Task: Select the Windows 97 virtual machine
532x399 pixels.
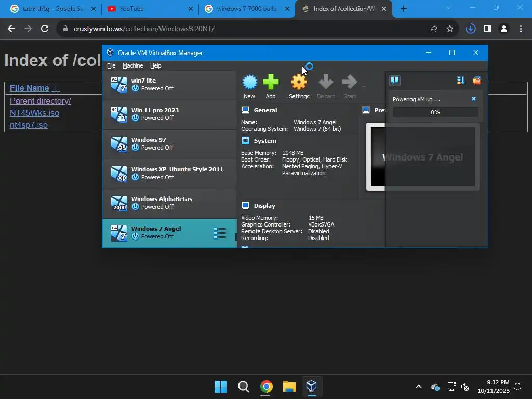Action: tap(169, 144)
